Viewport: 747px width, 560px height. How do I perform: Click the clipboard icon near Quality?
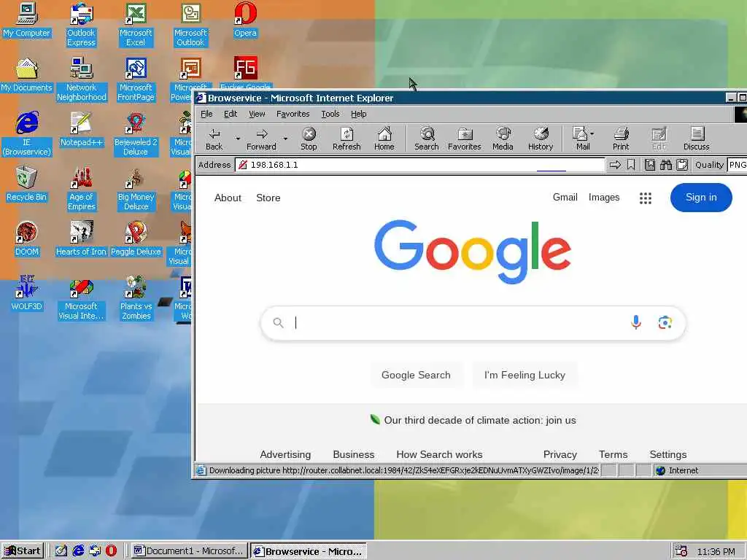pyautogui.click(x=682, y=165)
